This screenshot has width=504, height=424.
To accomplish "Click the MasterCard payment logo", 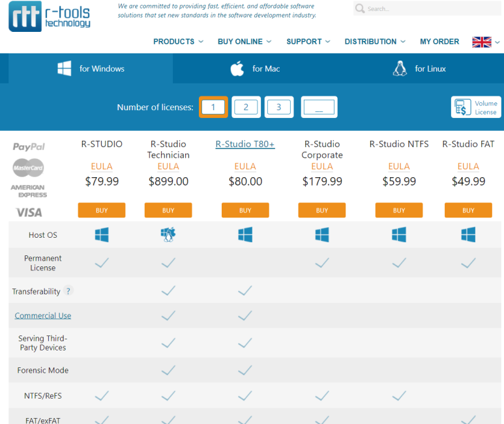I will (28, 168).
